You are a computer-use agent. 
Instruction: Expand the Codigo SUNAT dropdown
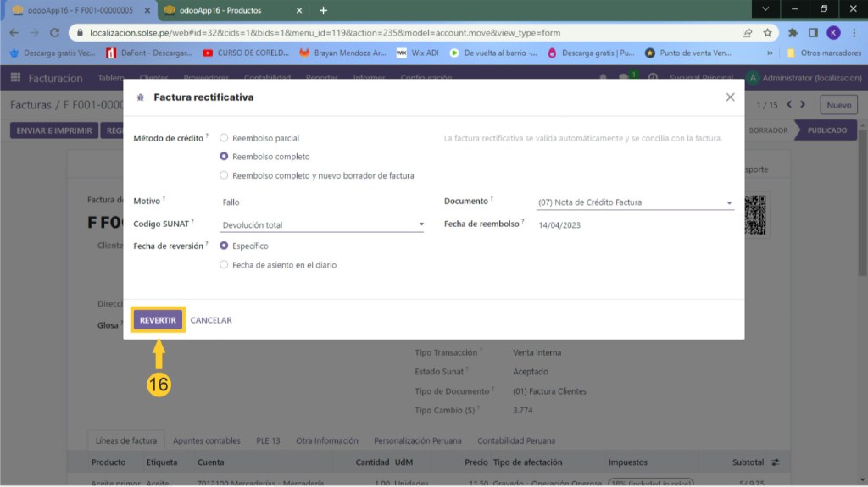point(421,225)
